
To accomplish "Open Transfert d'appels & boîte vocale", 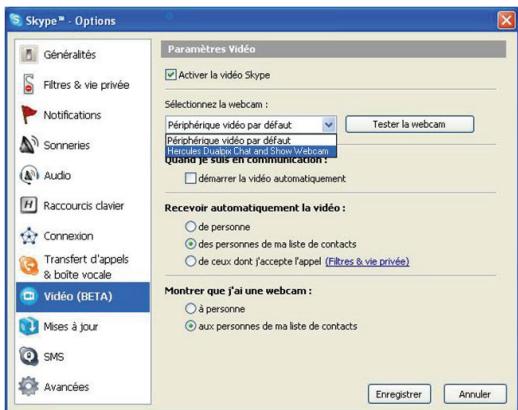I will click(x=83, y=266).
